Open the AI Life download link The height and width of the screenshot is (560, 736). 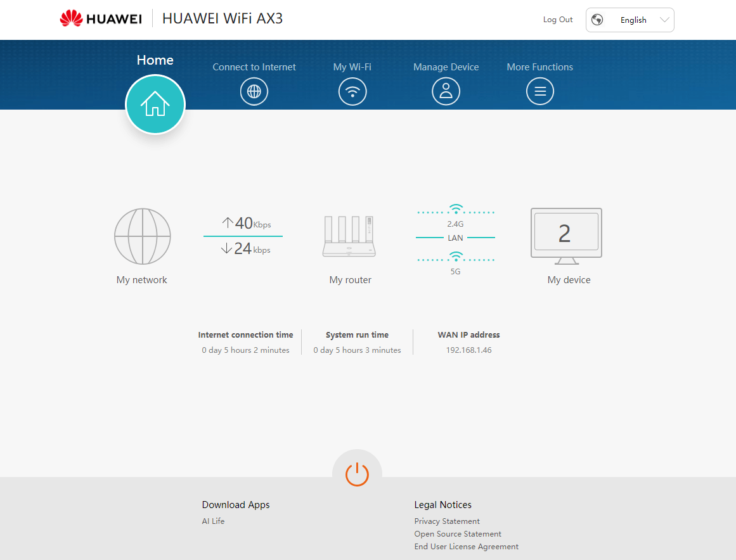tap(213, 521)
